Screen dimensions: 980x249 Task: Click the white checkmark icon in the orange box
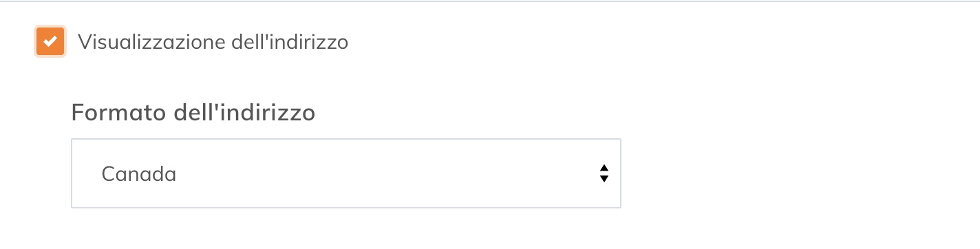(x=50, y=42)
